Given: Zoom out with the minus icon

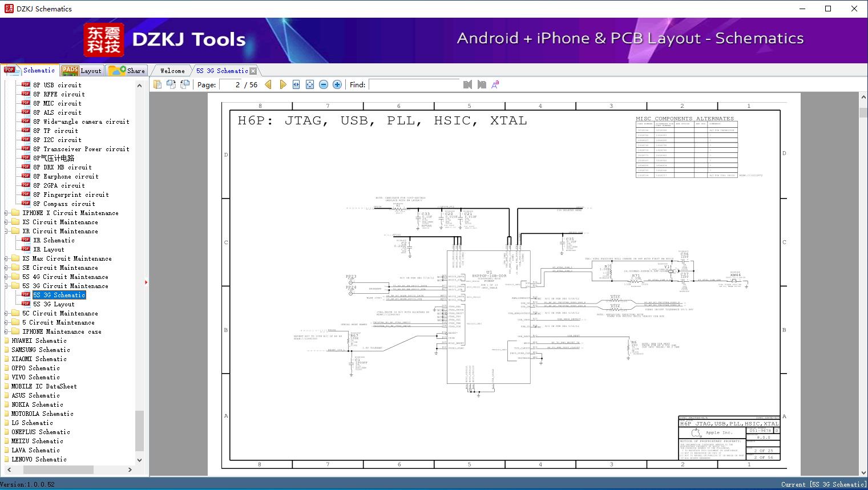Looking at the screenshot, I should click(x=324, y=84).
